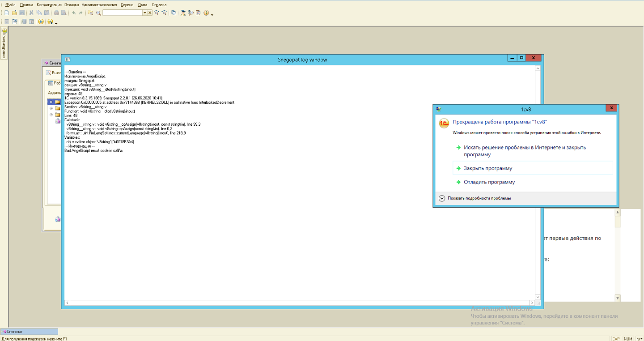Open the Отладка menu
Viewport: 644px width, 341px height.
72,5
